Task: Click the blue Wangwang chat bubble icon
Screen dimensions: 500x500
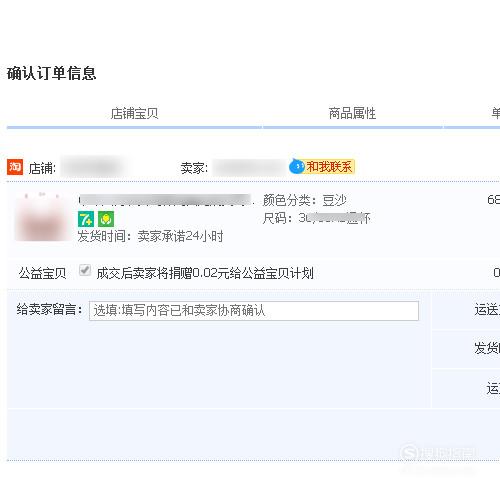Action: tap(296, 166)
